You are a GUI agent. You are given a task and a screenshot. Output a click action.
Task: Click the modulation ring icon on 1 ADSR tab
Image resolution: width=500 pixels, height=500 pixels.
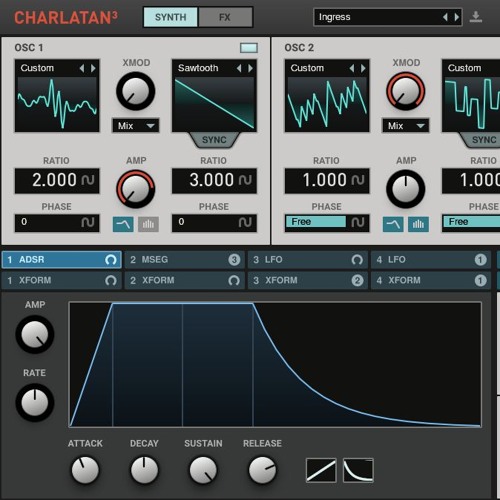111,260
